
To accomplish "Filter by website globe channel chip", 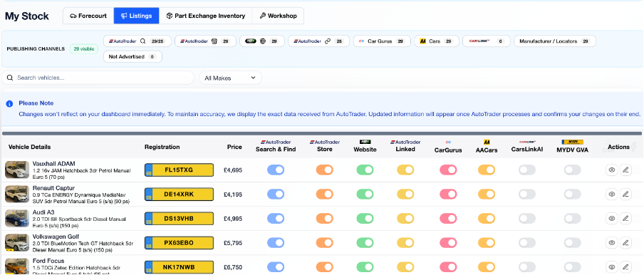I will pos(262,41).
